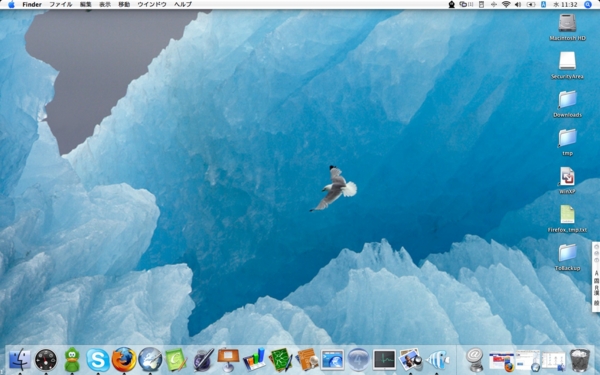The width and height of the screenshot is (600, 375).
Task: Restore minimized Firefox window in Dock
Action: 502,362
